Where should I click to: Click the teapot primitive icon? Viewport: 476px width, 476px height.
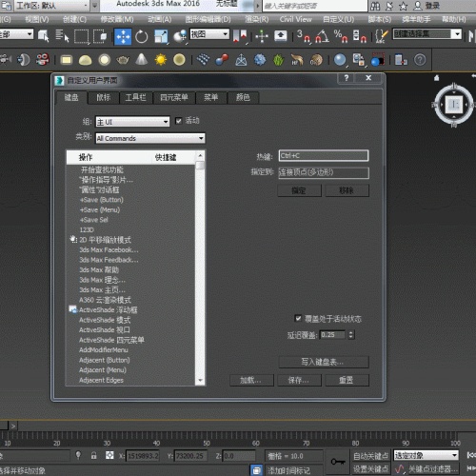coord(123,60)
